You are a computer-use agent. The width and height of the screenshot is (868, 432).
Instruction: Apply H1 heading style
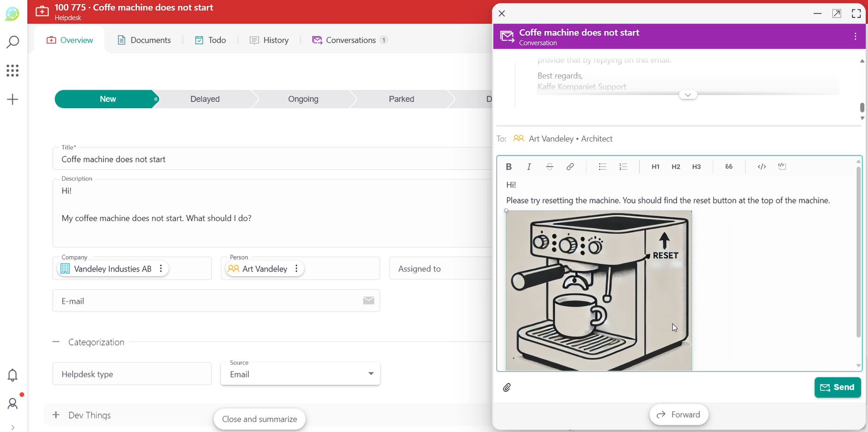pos(655,167)
